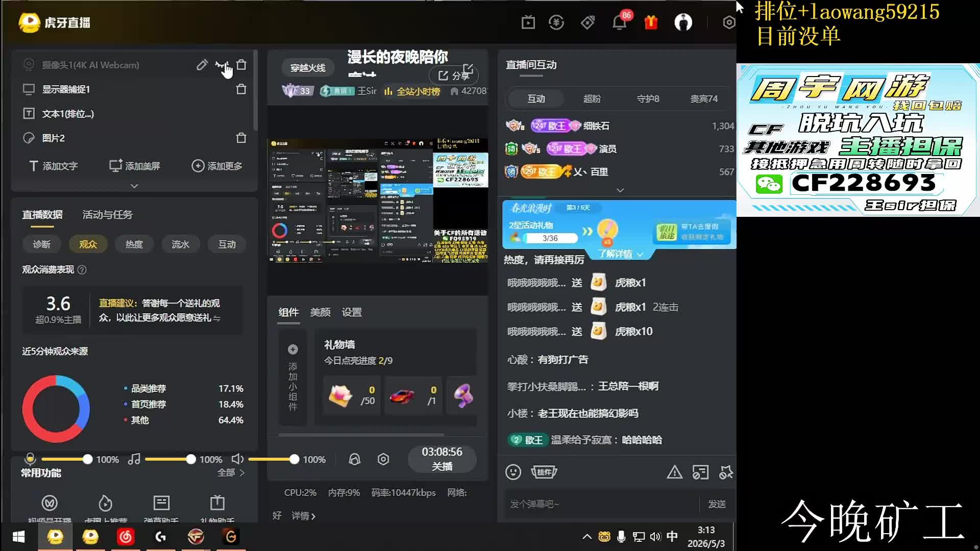The height and width of the screenshot is (551, 980).
Task: Click the pencil edit icon for camera source
Action: [x=202, y=65]
